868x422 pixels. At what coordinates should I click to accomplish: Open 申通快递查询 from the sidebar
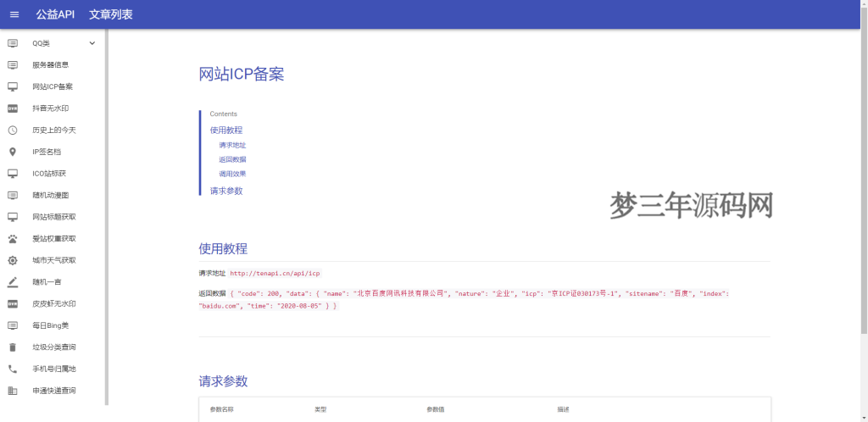tap(53, 391)
